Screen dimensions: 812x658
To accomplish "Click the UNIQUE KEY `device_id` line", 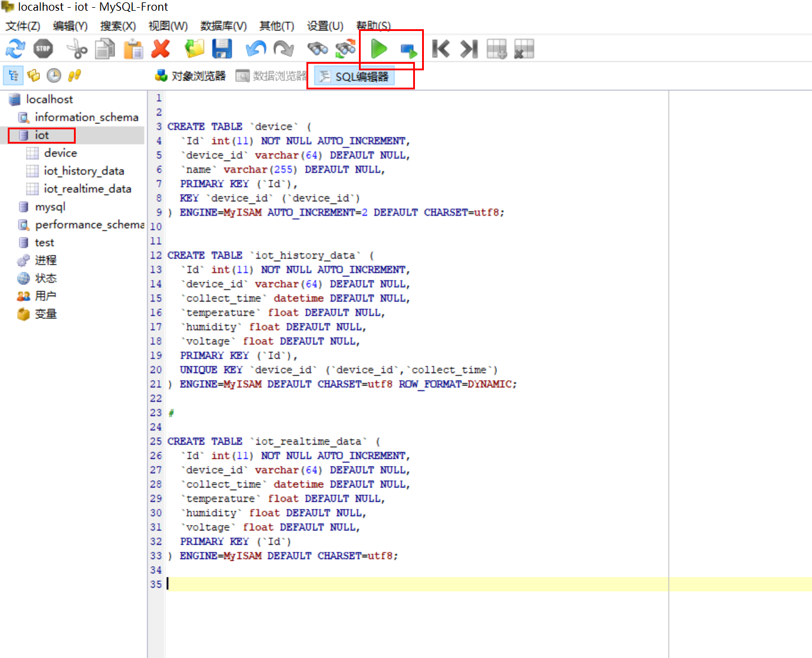I will (339, 370).
